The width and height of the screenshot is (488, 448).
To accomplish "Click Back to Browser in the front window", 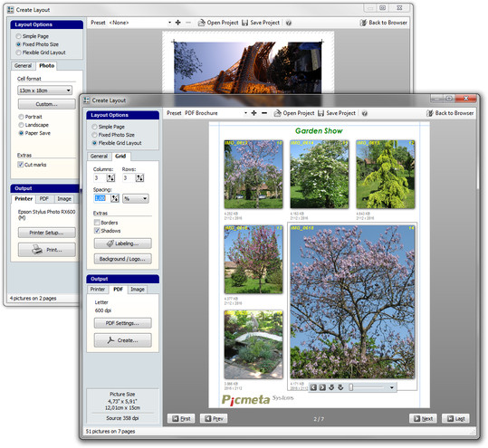I will coord(450,113).
